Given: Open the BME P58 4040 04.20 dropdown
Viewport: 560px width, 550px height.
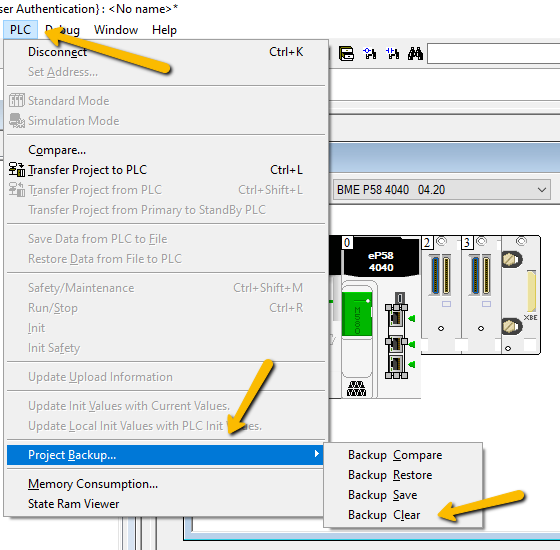Looking at the screenshot, I should point(441,190).
